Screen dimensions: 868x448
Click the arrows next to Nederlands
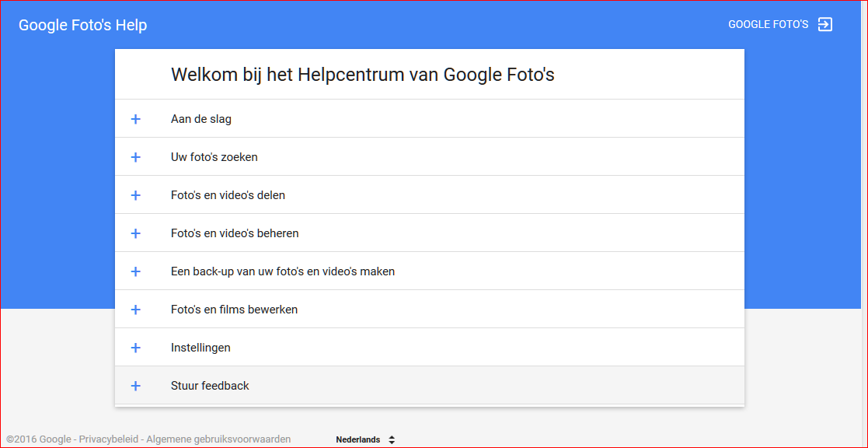point(392,439)
